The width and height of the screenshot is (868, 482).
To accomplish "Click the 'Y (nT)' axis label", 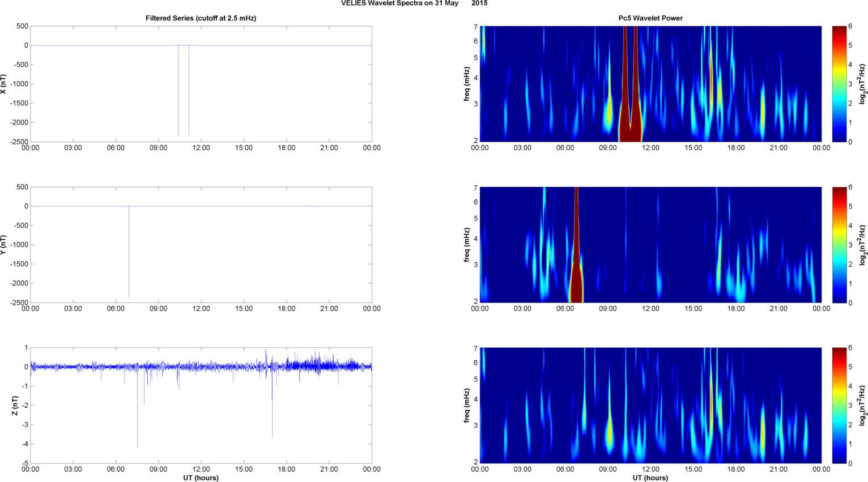I will click(5, 245).
